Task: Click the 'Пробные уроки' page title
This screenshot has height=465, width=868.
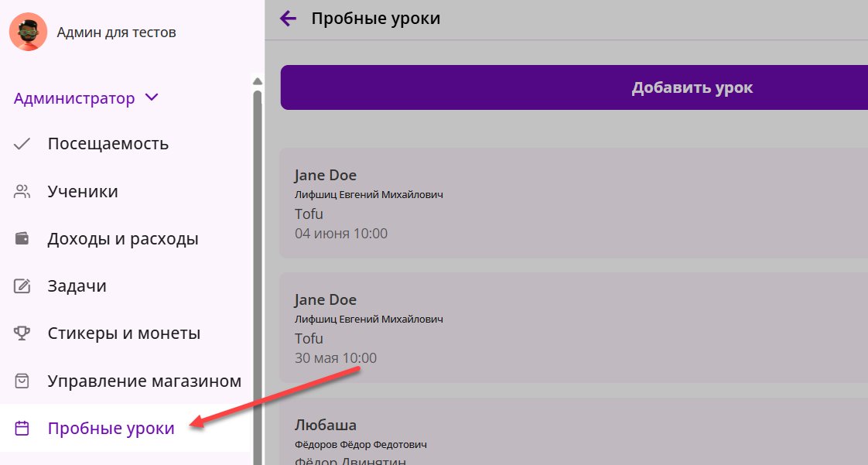Action: pos(376,19)
